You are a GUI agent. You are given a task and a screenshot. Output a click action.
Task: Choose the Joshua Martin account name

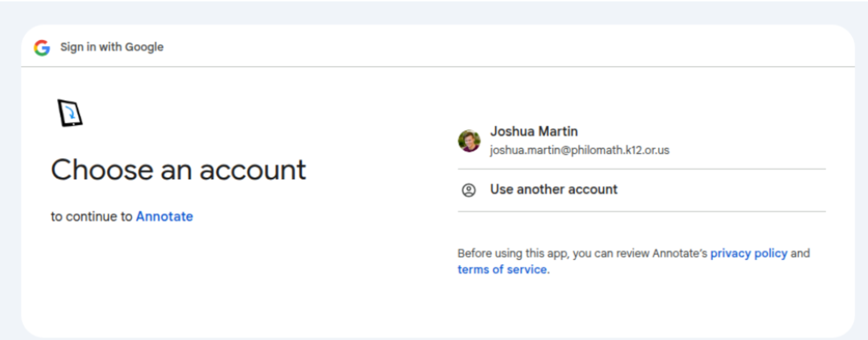(x=534, y=131)
